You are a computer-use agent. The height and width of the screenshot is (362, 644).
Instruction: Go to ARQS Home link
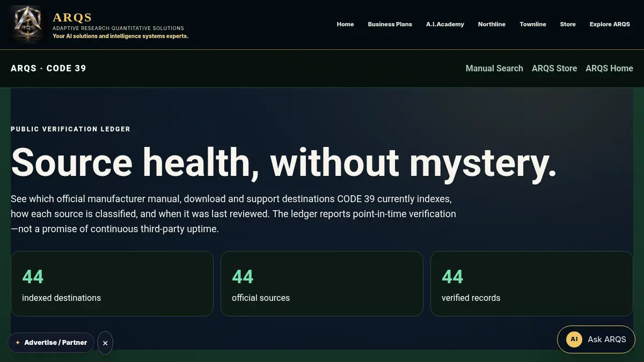click(609, 68)
